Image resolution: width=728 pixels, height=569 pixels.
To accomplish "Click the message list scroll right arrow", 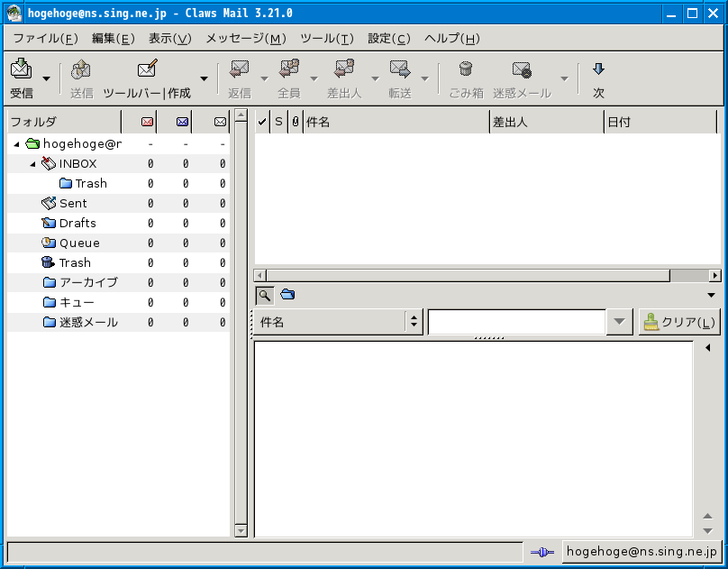I will pyautogui.click(x=715, y=275).
